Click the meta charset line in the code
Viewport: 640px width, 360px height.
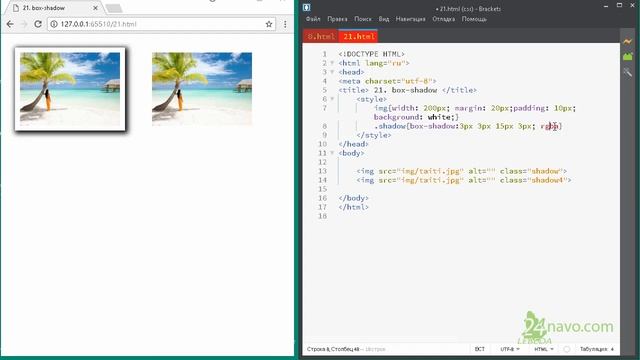[x=387, y=81]
